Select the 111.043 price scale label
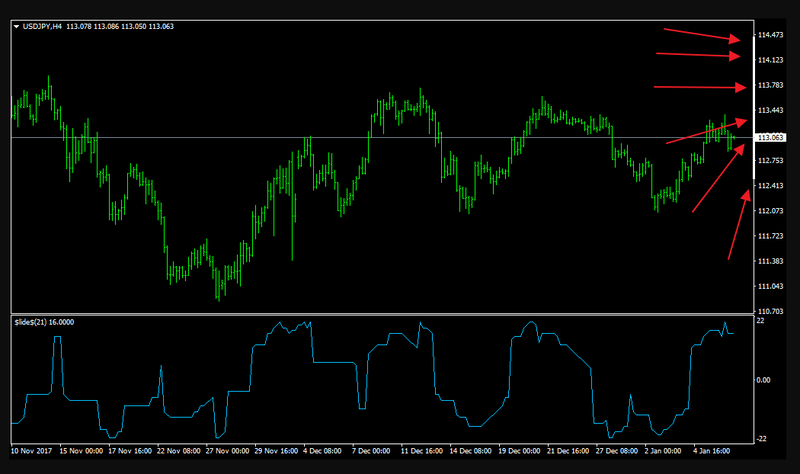800x474 pixels. click(x=770, y=286)
